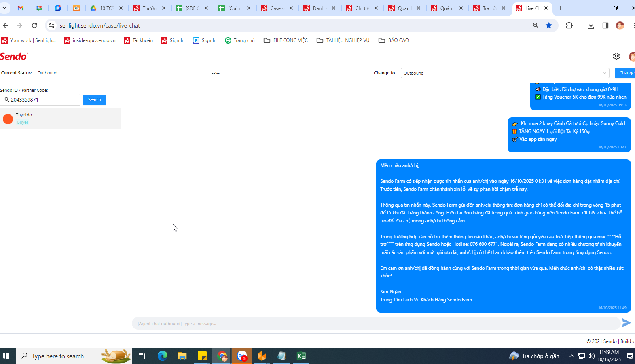The height and width of the screenshot is (364, 635).
Task: Open Sticky Notes from the taskbar
Action: 202,356
